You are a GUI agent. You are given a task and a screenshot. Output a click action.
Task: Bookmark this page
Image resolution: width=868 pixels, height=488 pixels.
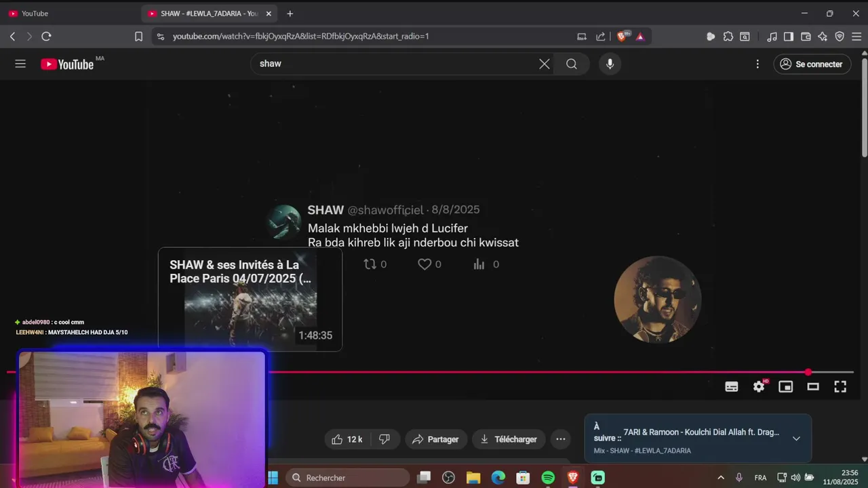pyautogui.click(x=138, y=37)
